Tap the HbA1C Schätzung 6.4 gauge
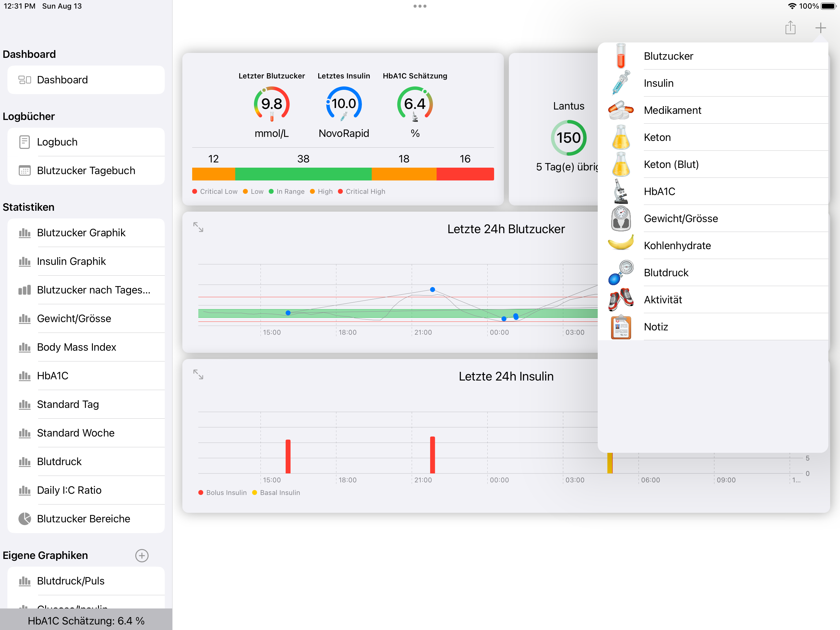 tap(415, 104)
